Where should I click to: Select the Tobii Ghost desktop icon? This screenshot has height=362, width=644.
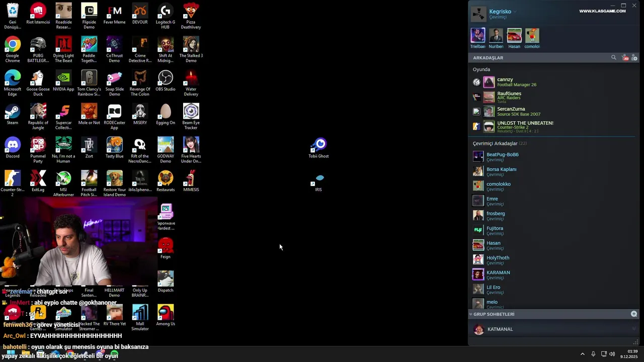click(318, 148)
